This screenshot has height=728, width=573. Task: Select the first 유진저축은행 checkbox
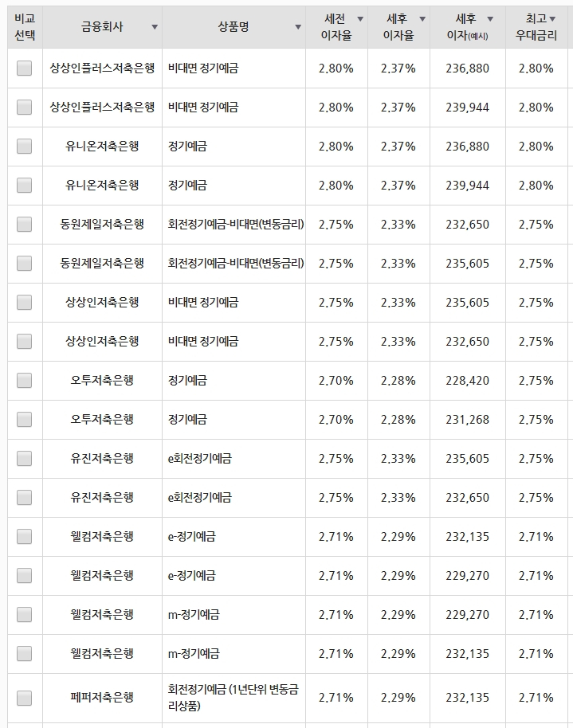tap(24, 458)
